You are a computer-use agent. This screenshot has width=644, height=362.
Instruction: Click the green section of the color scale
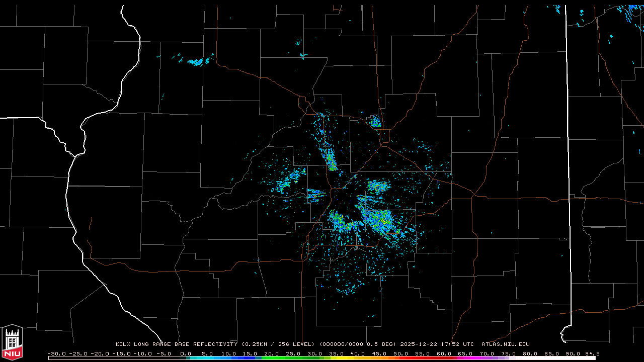coord(282,358)
